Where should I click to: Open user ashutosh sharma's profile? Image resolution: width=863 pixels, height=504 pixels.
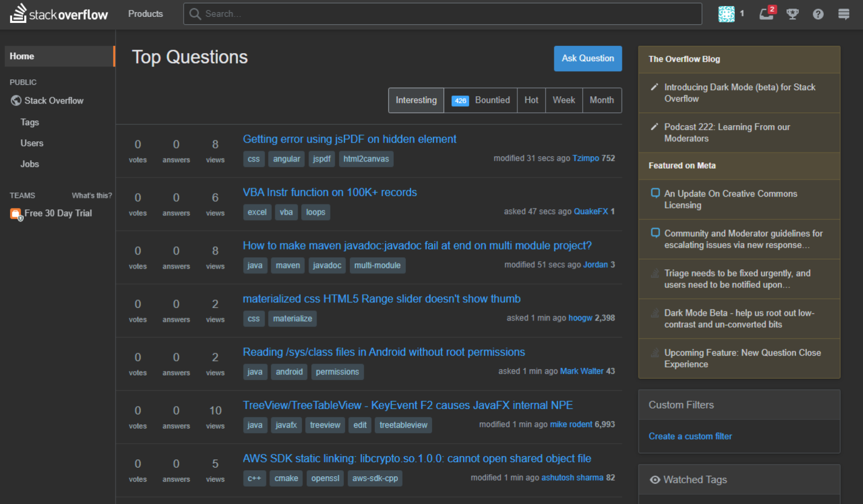pyautogui.click(x=572, y=478)
